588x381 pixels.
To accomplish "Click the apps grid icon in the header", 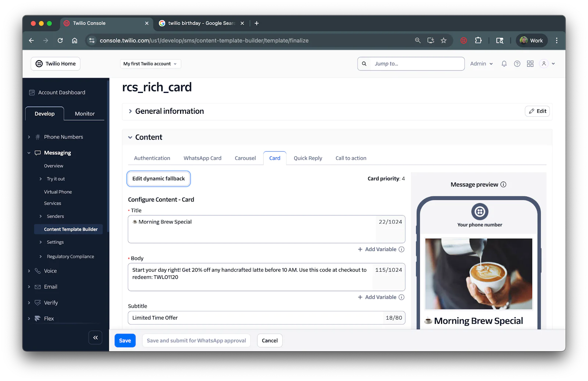I will coord(530,63).
